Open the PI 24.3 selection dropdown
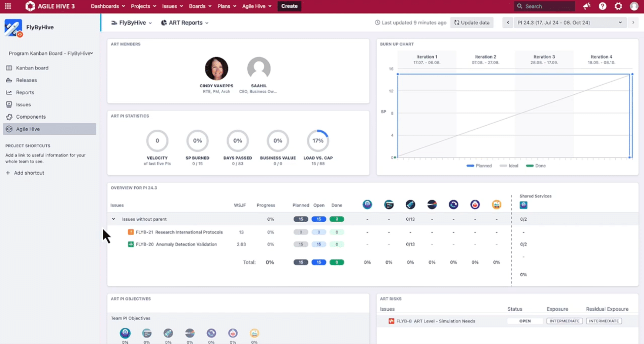Viewport: 644px width, 344px height. pos(570,23)
